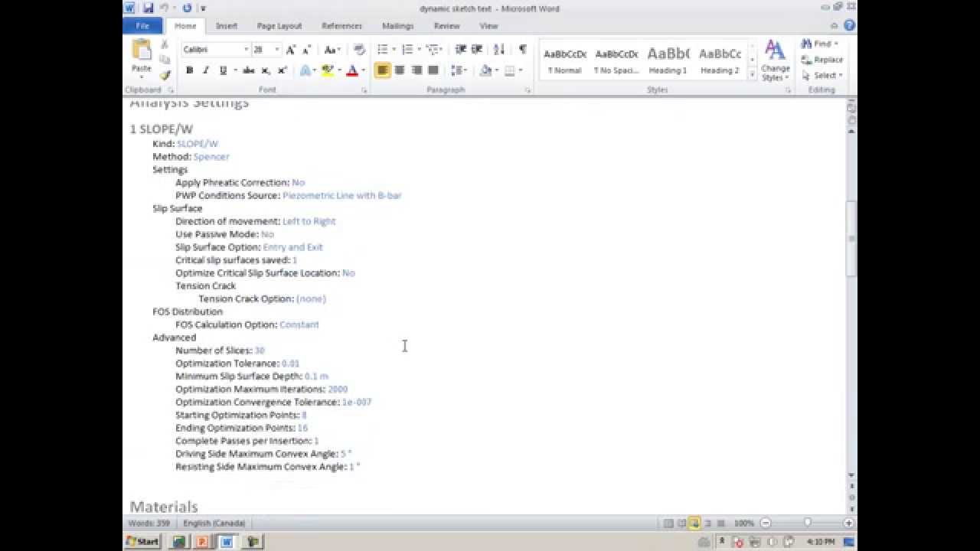Screen dimensions: 980x551
Task: Click the Replace button
Action: (822, 60)
